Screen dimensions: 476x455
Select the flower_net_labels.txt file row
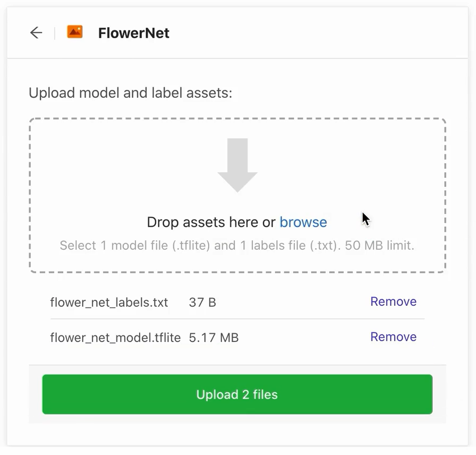pos(108,302)
